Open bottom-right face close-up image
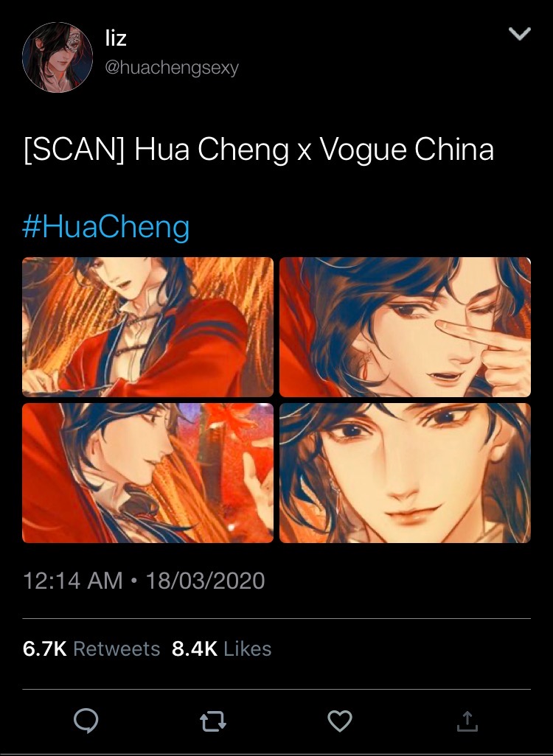This screenshot has height=756, width=553. coord(405,473)
